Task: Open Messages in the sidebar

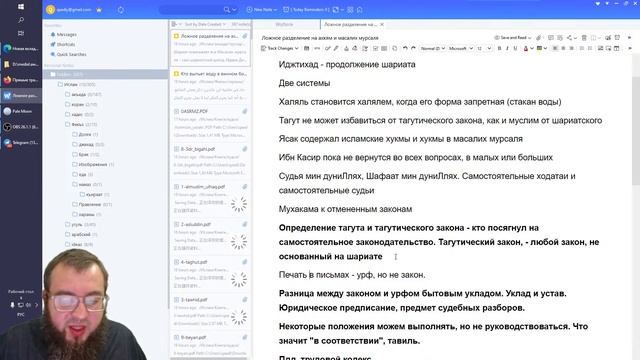Action: (x=67, y=35)
